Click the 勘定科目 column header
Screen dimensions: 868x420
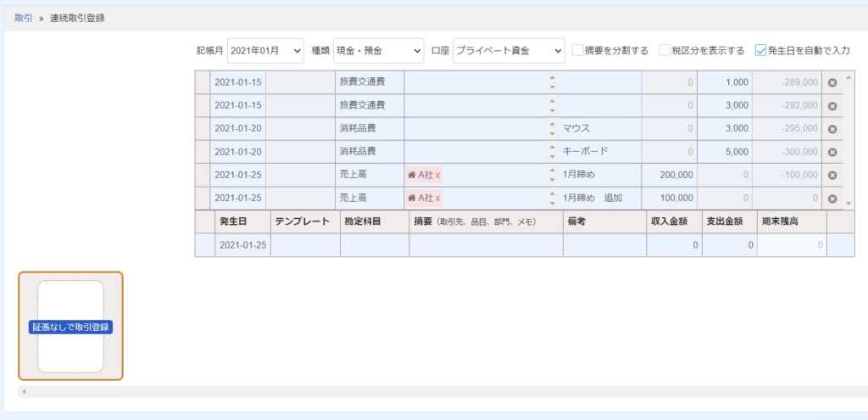pos(374,221)
